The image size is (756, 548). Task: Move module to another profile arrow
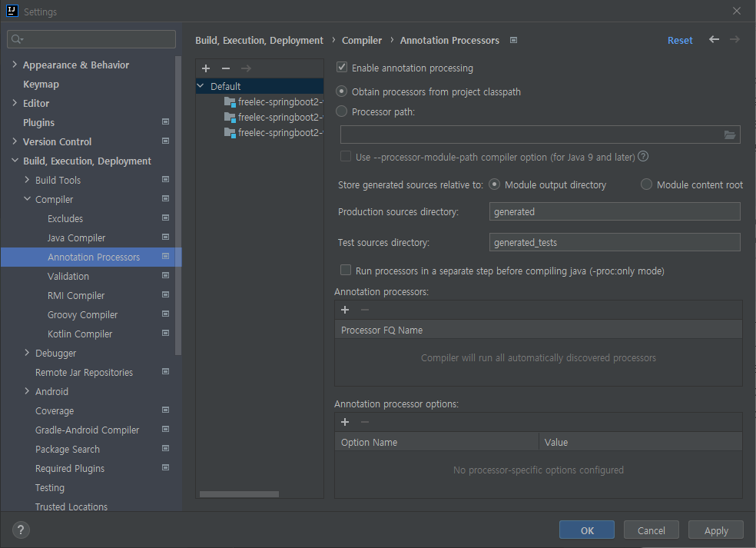pyautogui.click(x=246, y=68)
